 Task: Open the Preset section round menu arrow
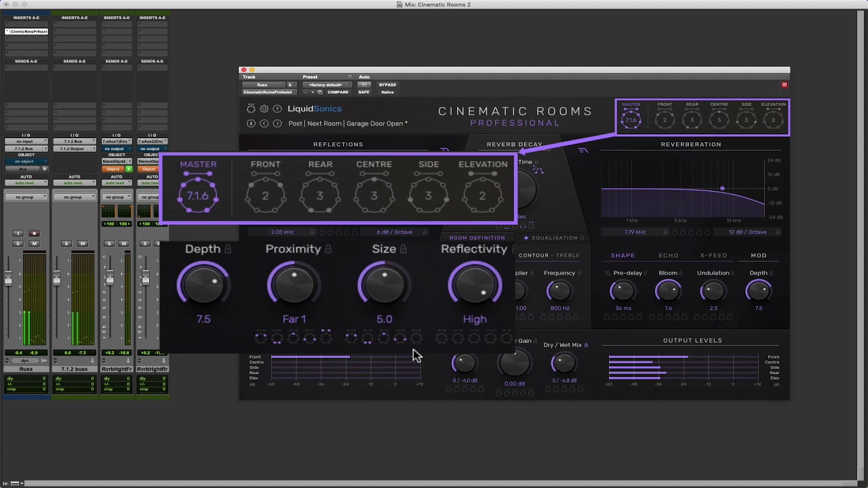[x=350, y=77]
